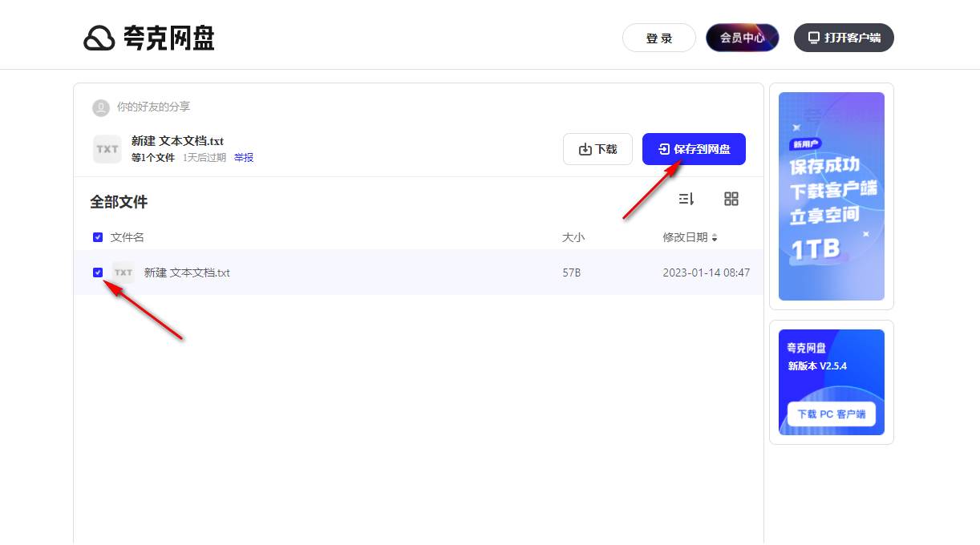Uncheck the 新建 文本文档.txt row checkbox
980x545 pixels.
(98, 272)
